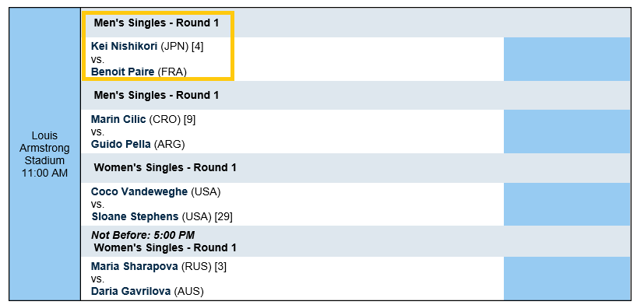The width and height of the screenshot is (644, 305).
Task: Click the (USA) [29] seed text
Action: [x=207, y=217]
